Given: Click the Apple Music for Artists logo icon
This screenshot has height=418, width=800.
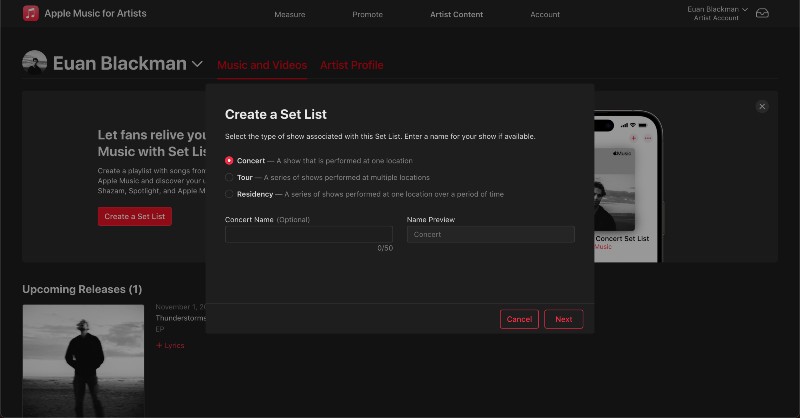Looking at the screenshot, I should click(31, 13).
